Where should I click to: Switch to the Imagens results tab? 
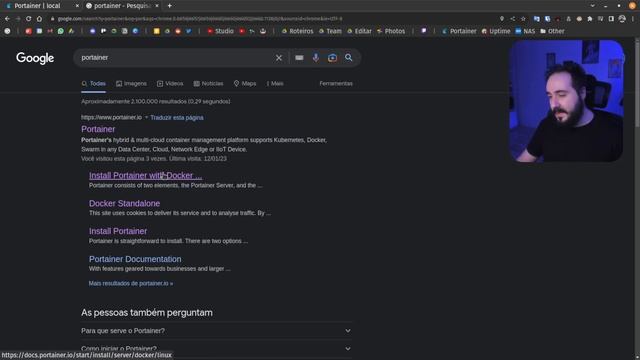(x=131, y=83)
